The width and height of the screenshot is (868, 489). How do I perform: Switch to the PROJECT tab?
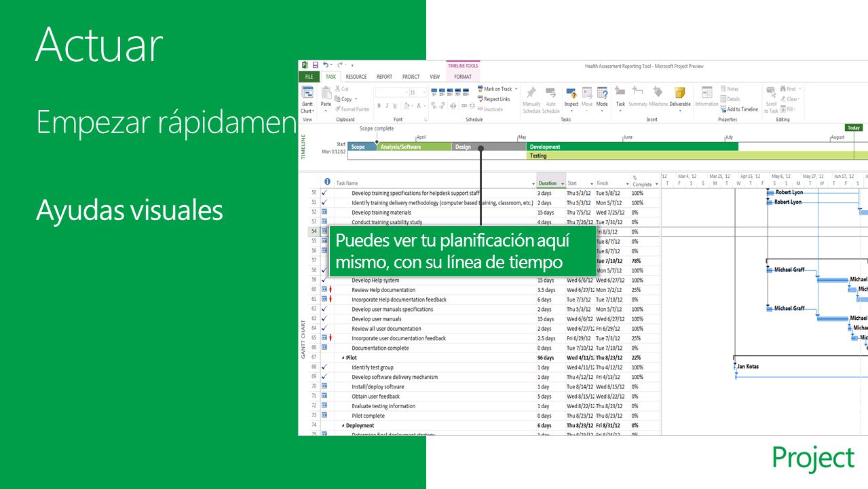(411, 77)
